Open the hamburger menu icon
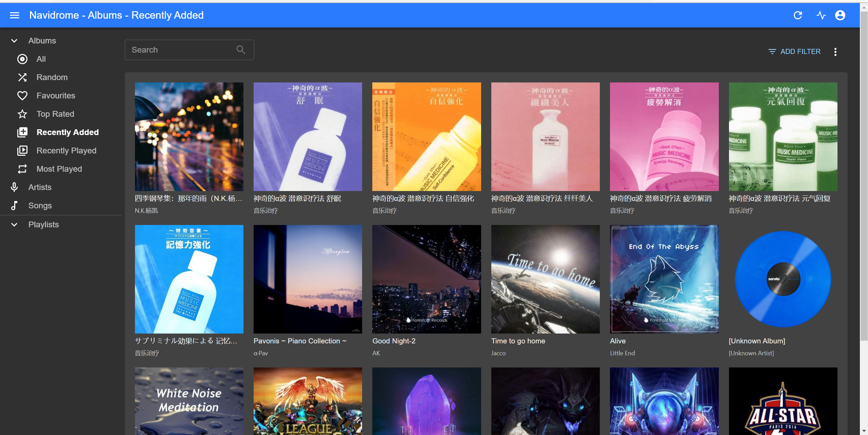The height and width of the screenshot is (435, 868). click(x=15, y=15)
